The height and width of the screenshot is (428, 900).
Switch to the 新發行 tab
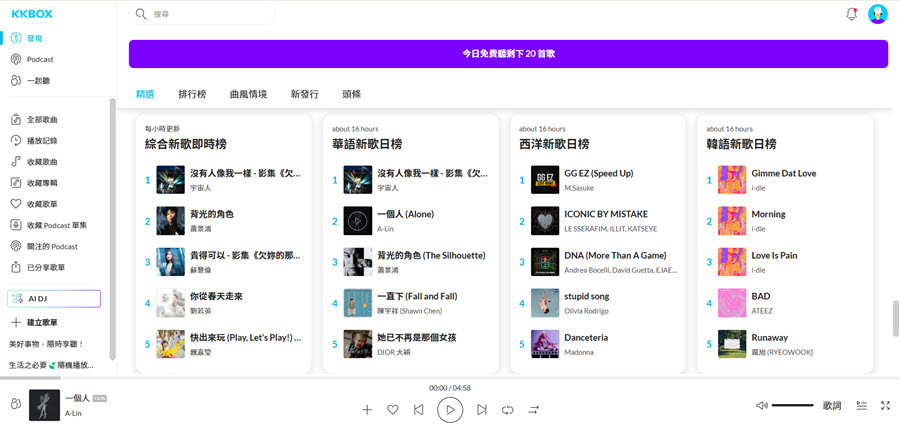click(x=305, y=94)
